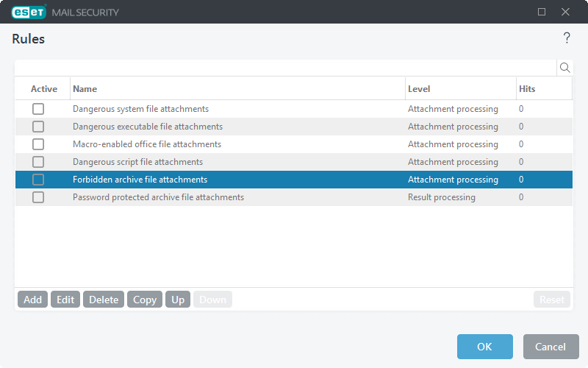Click the Hits column header
588x368 pixels.
[542, 89]
